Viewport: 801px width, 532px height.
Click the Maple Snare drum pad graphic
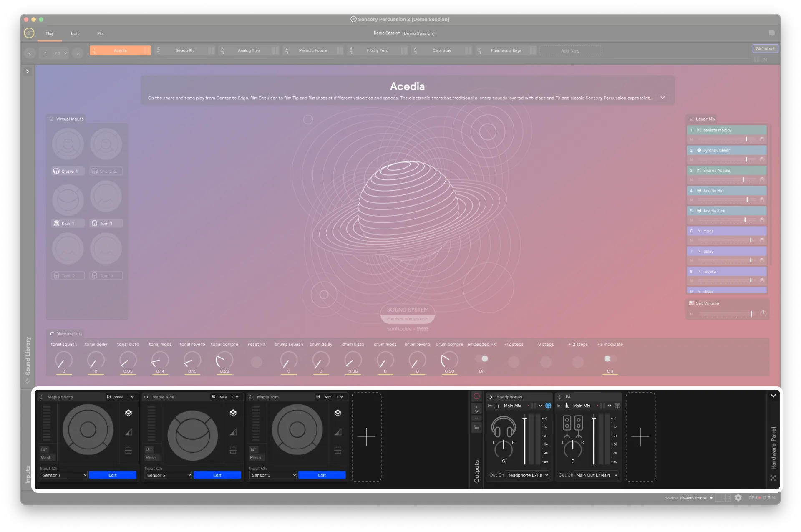[x=88, y=429]
